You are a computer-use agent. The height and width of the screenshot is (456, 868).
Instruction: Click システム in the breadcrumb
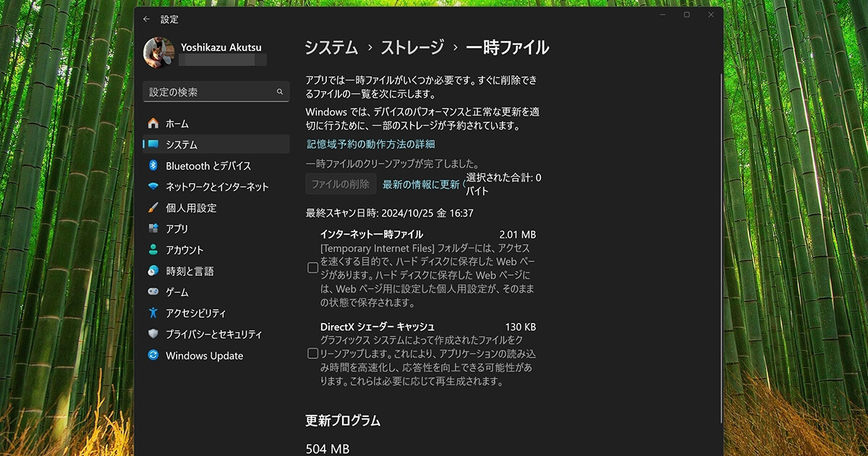click(x=331, y=48)
